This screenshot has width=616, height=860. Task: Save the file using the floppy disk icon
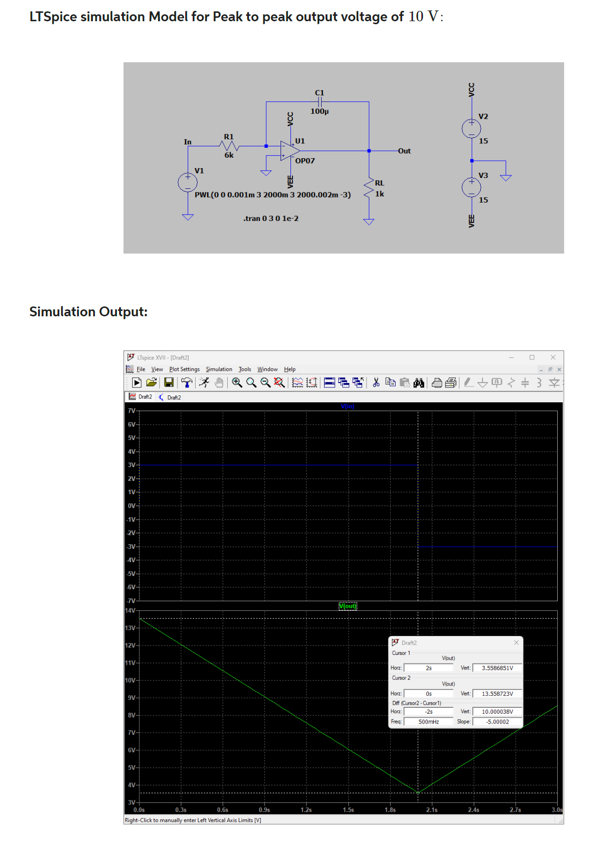coord(169,383)
